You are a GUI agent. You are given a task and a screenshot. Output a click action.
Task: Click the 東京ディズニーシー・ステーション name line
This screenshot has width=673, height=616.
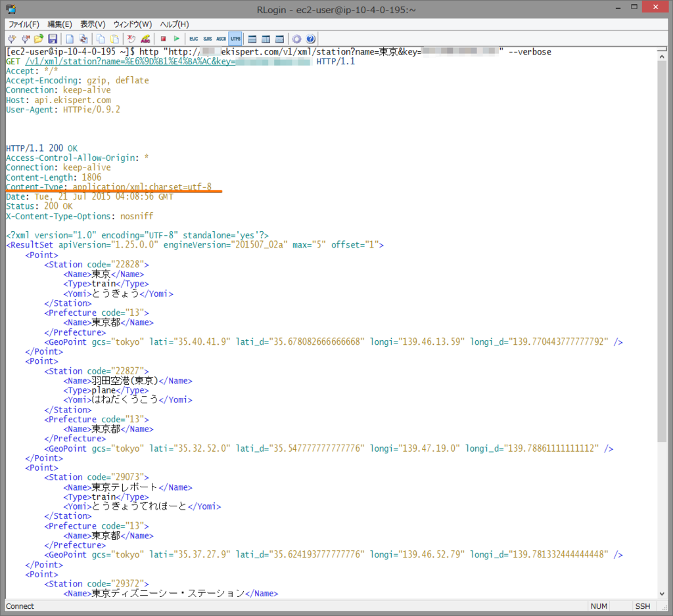(171, 594)
